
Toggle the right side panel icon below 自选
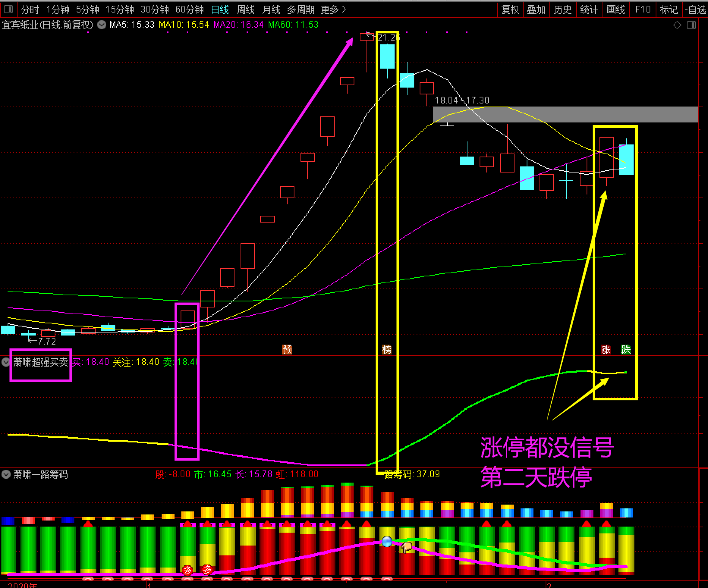click(x=691, y=25)
